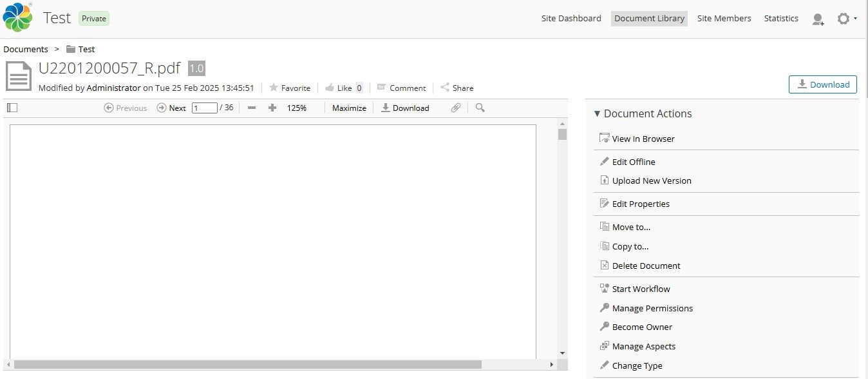Click Become Owner action
Image resolution: width=868 pixels, height=379 pixels.
636,327
